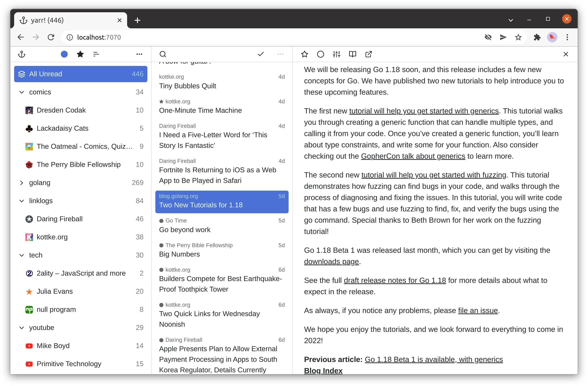Select the All Unread feed list entry

click(81, 74)
